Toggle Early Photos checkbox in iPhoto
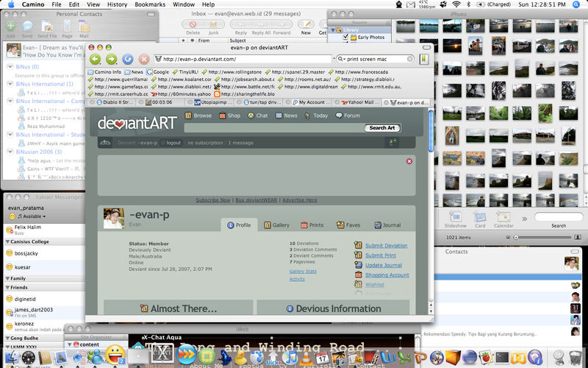Viewport: 588px width, 368px height. click(x=345, y=38)
